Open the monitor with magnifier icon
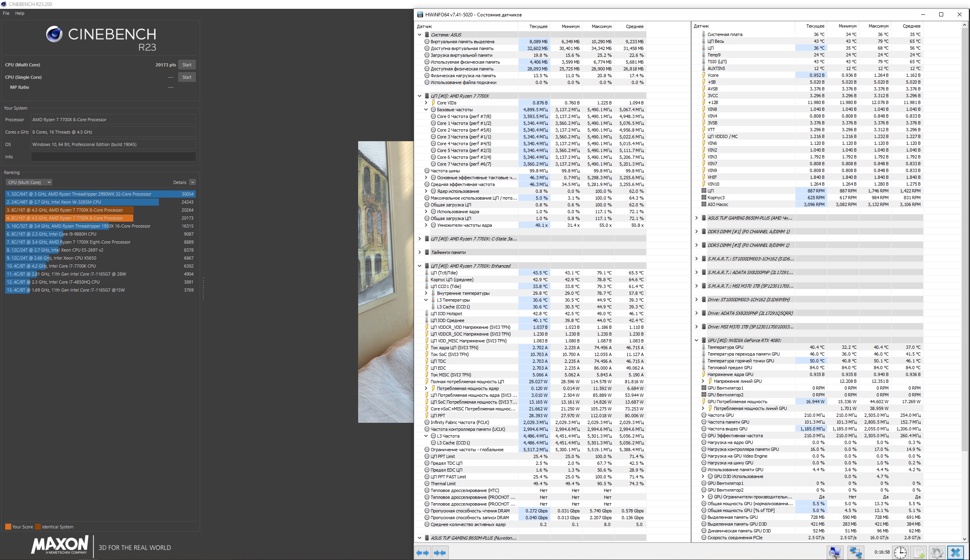 pyautogui.click(x=835, y=553)
